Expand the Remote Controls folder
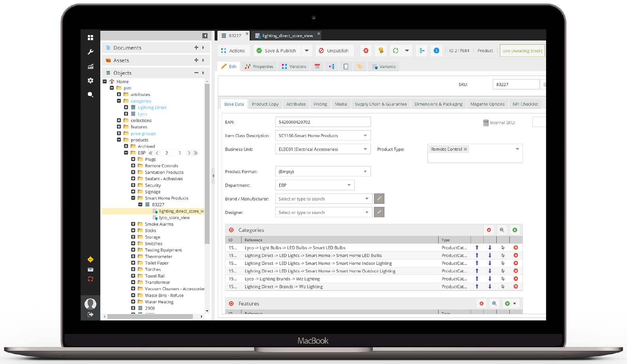Viewport: 627px width, 364px height. (133, 166)
